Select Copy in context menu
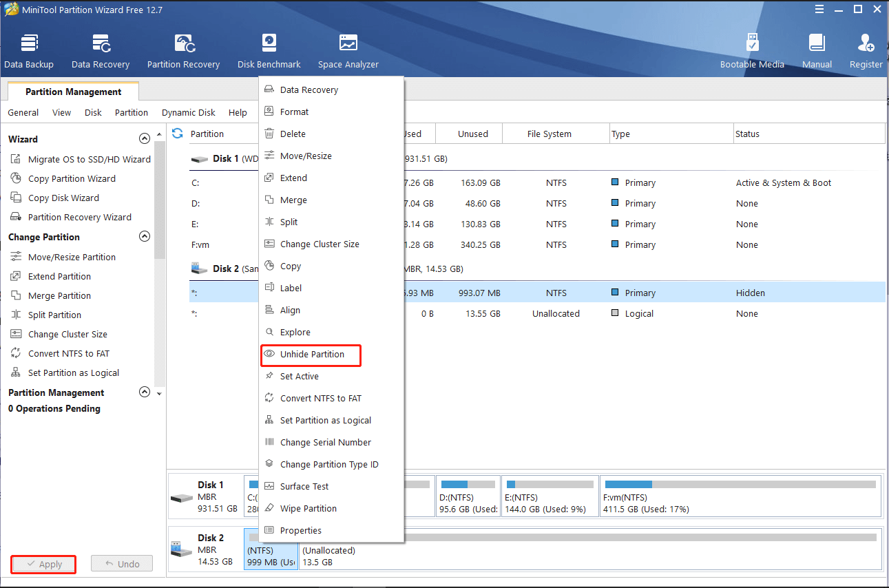This screenshot has height=588, width=889. pos(331,266)
